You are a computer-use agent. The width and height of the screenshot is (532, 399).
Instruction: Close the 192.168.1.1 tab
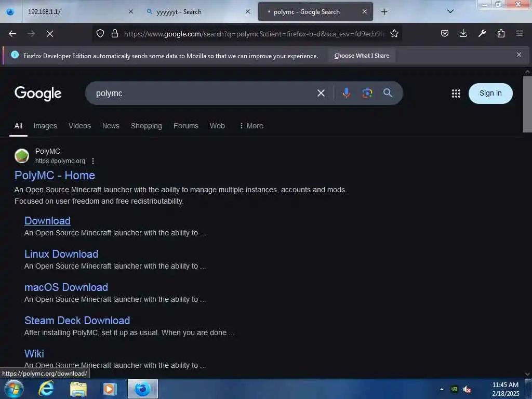click(131, 11)
